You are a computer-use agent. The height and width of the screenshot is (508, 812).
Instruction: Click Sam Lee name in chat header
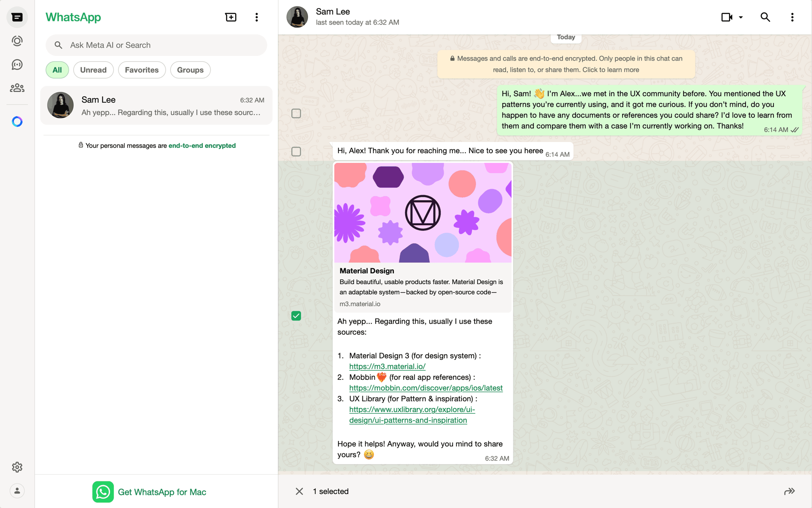[333, 12]
